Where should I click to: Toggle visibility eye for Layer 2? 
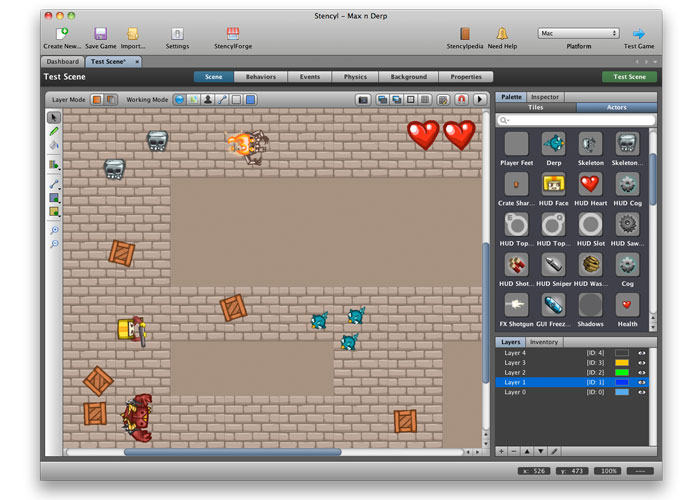pos(642,372)
